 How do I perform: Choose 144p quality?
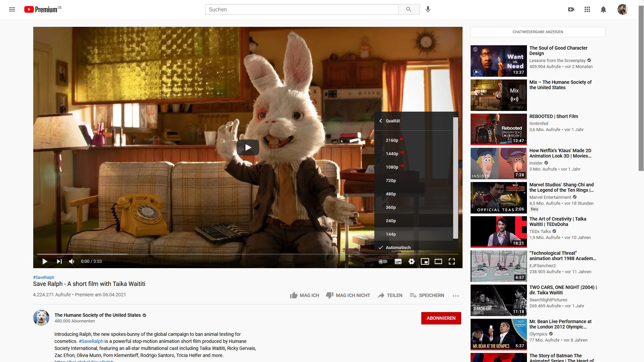tap(391, 234)
